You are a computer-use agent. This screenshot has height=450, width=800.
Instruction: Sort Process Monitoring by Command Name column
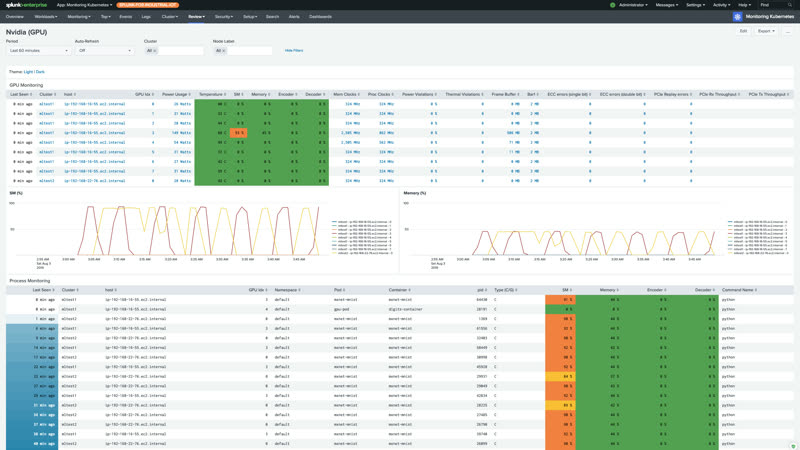(x=739, y=290)
